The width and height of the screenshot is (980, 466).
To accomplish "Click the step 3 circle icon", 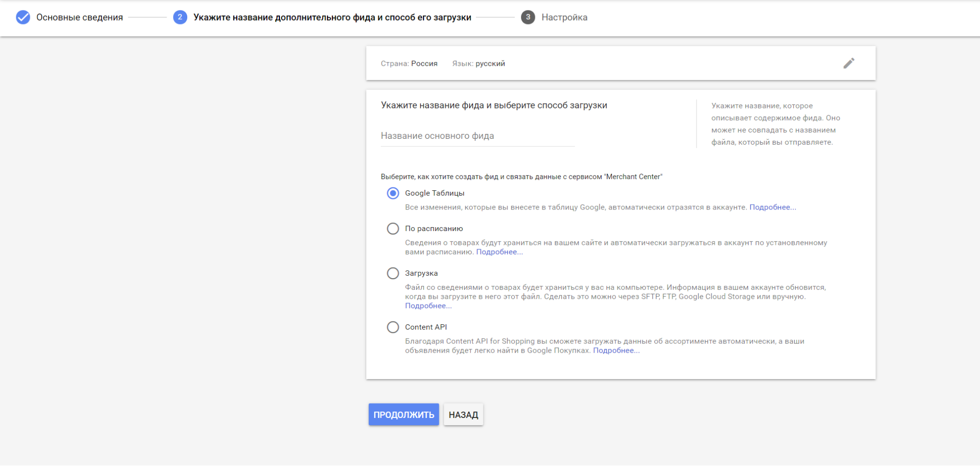I will coord(528,17).
